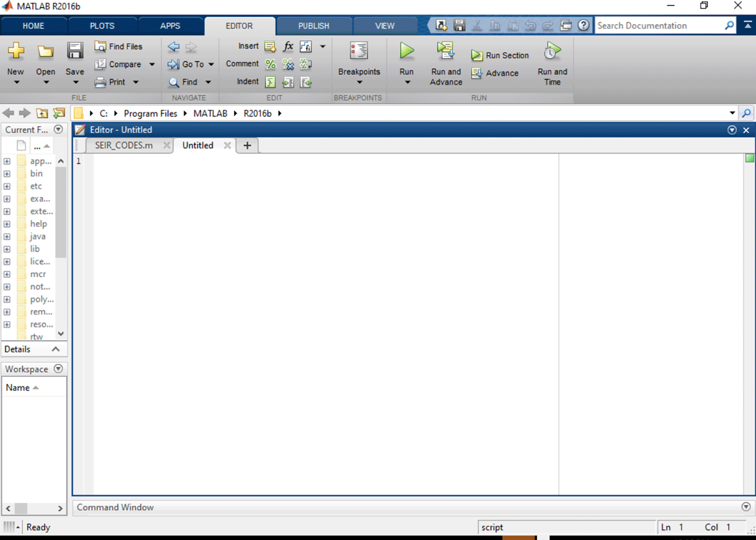Click the Save floppy disk icon
Viewport: 756px width, 540px height.
coord(75,51)
